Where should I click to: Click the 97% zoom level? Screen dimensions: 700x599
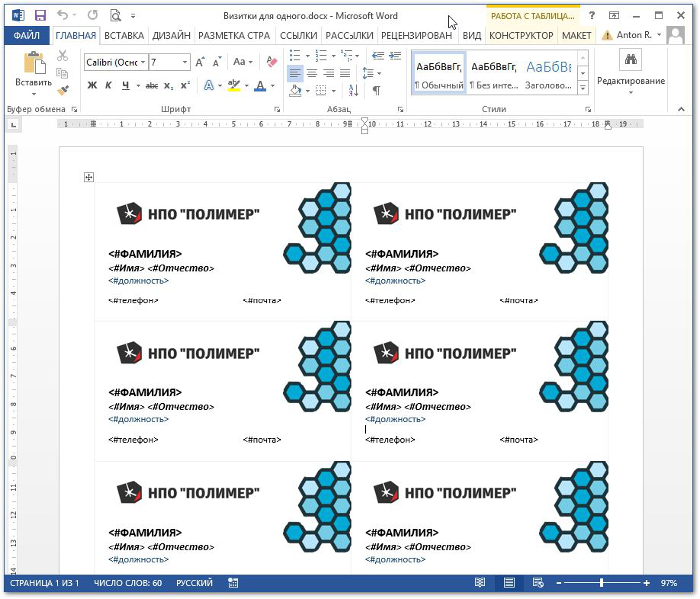coord(669,583)
